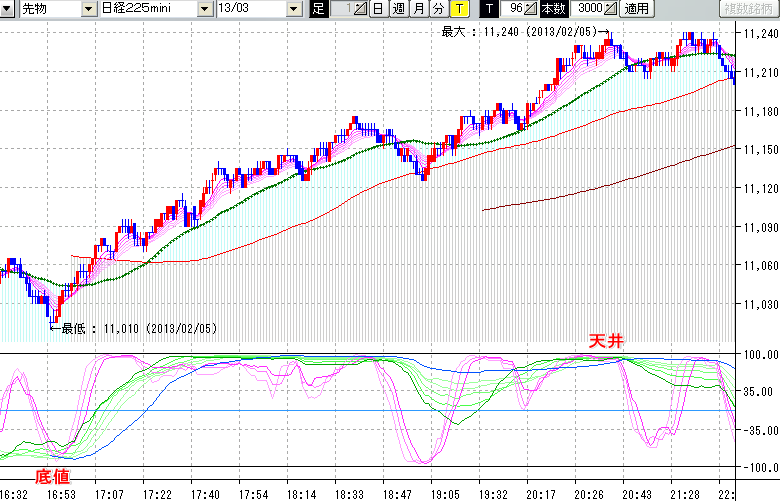Open the 13/03 contract month dropdown

click(x=293, y=9)
